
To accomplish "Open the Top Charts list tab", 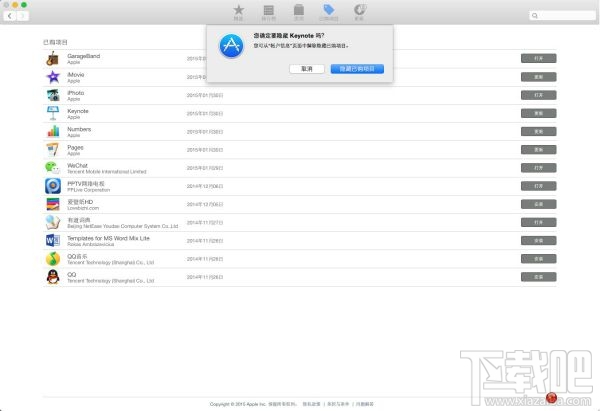I will click(x=269, y=12).
